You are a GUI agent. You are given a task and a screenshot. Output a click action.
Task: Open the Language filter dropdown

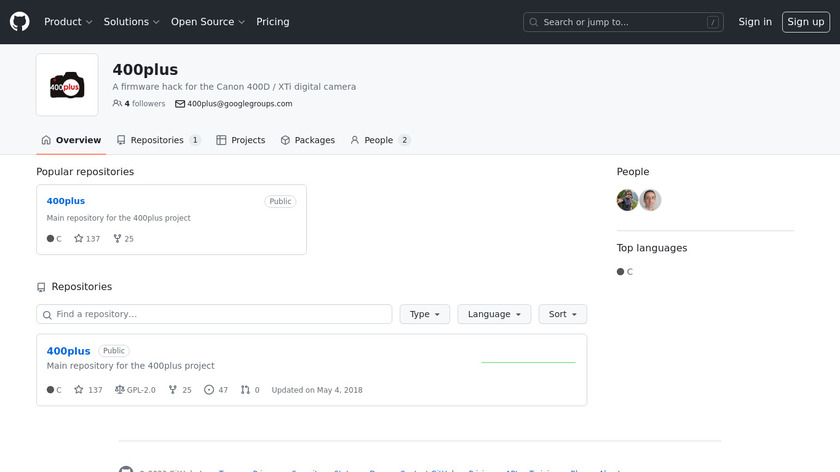pos(494,314)
